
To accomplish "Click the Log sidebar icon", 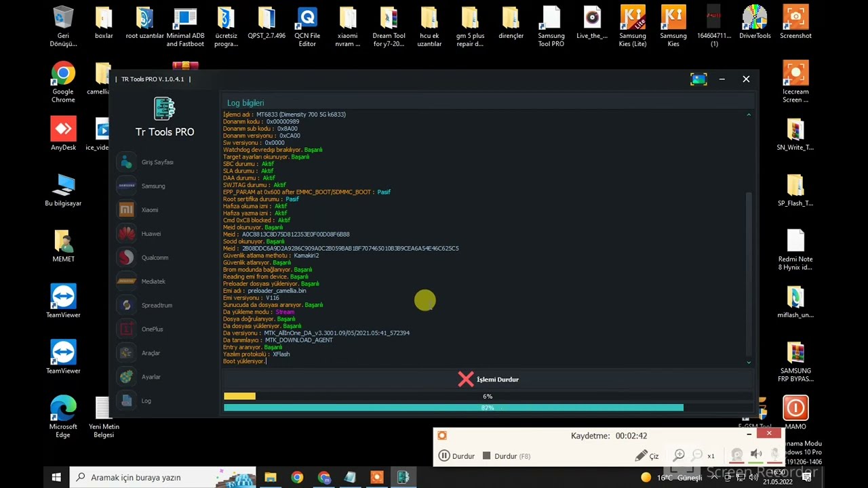I will coord(126,401).
